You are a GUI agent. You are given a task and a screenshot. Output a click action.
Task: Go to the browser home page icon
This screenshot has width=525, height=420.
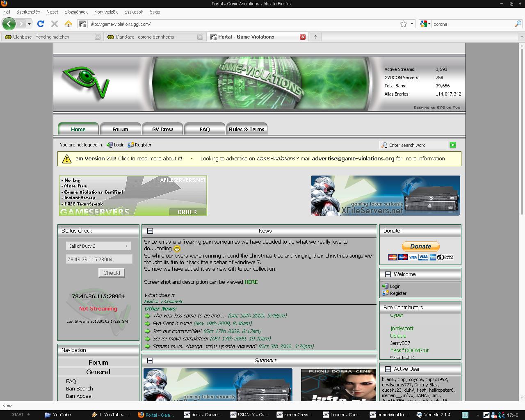pos(68,24)
